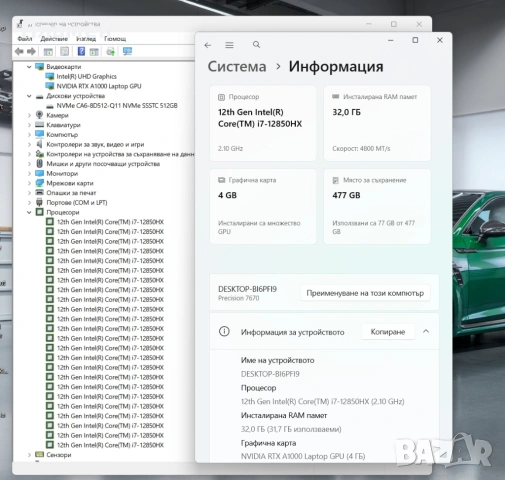Click 32,0 ГБ (31,7 ГБ използваеми) value

[291, 429]
